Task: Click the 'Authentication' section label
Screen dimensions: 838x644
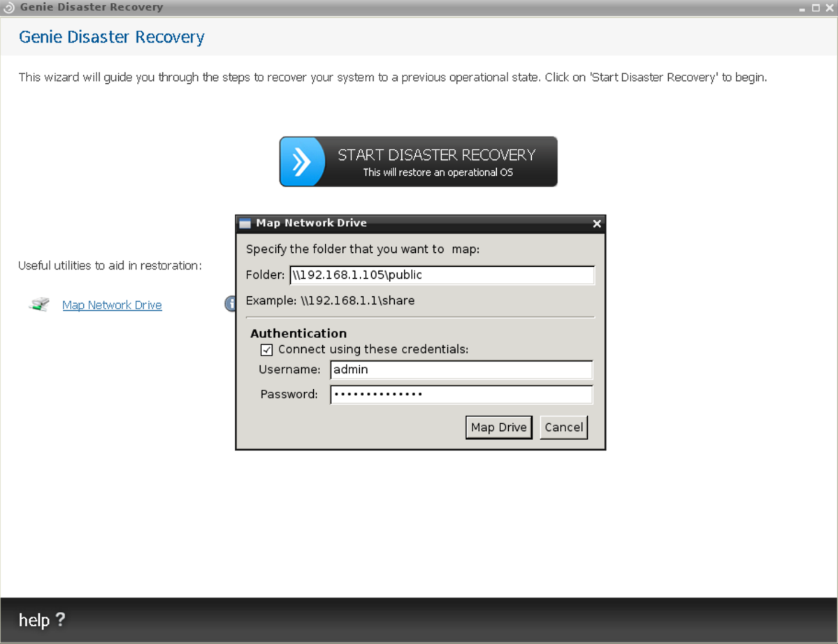Action: (298, 333)
